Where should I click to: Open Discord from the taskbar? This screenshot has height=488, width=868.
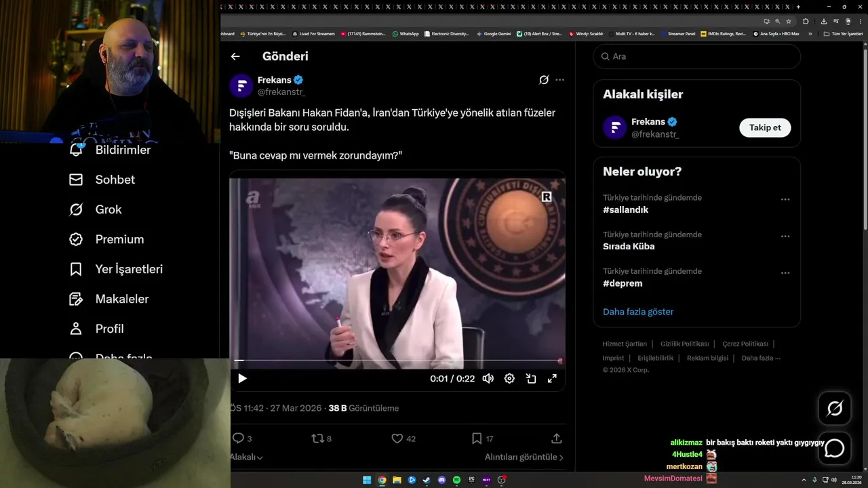pyautogui.click(x=442, y=480)
